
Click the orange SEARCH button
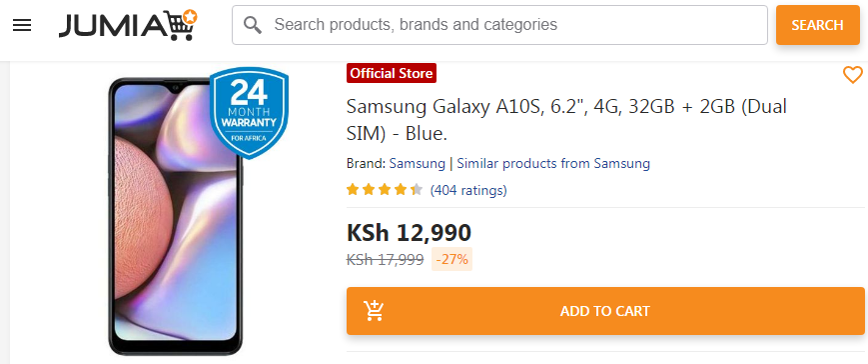(x=818, y=25)
